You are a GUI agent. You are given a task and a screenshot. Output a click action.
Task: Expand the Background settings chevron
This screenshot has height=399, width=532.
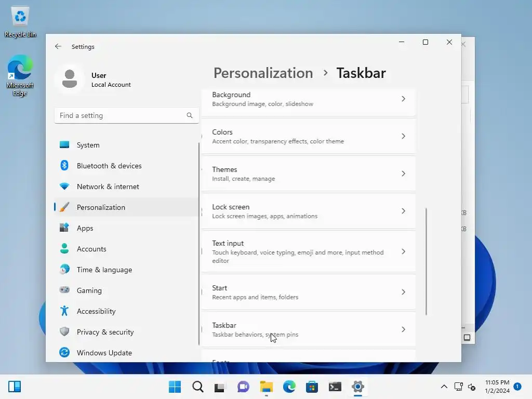[403, 99]
